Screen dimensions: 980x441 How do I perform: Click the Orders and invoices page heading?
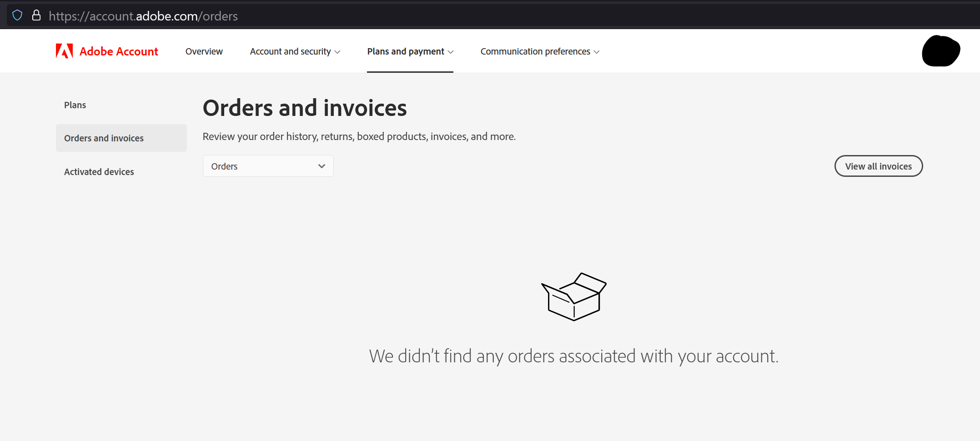coord(305,108)
